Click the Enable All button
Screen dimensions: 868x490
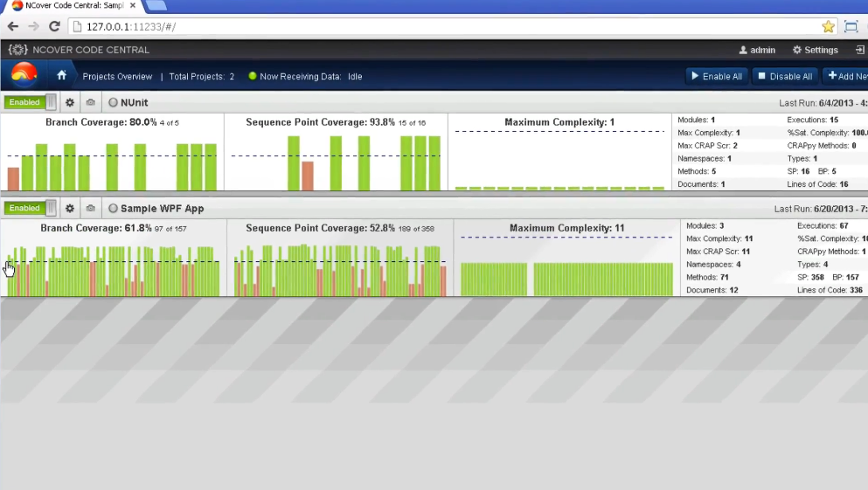click(717, 76)
